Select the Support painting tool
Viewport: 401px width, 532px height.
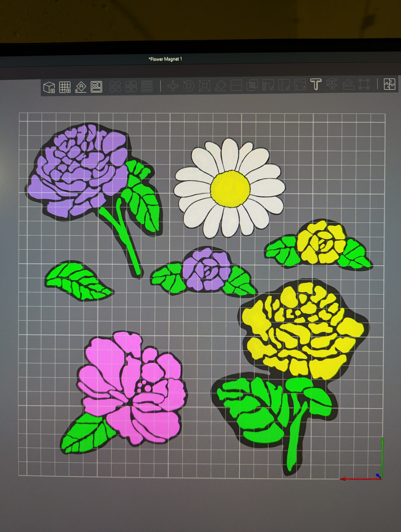pos(268,85)
